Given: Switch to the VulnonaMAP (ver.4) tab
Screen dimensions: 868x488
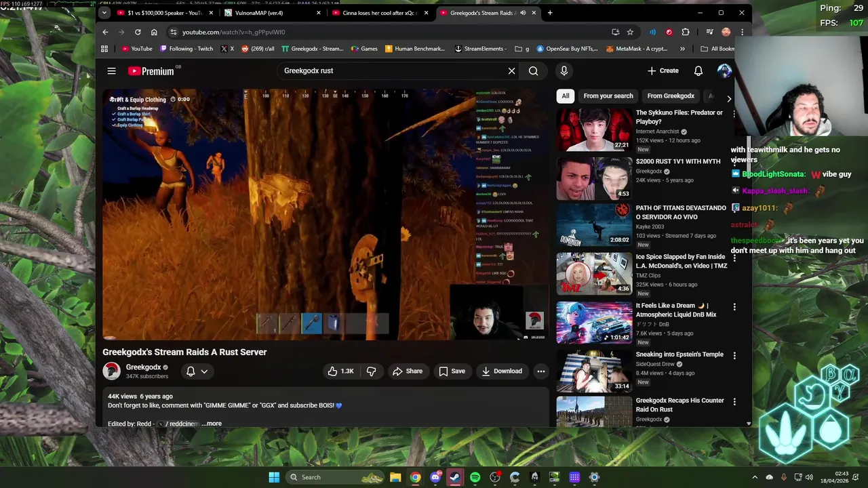Looking at the screenshot, I should pos(273,13).
